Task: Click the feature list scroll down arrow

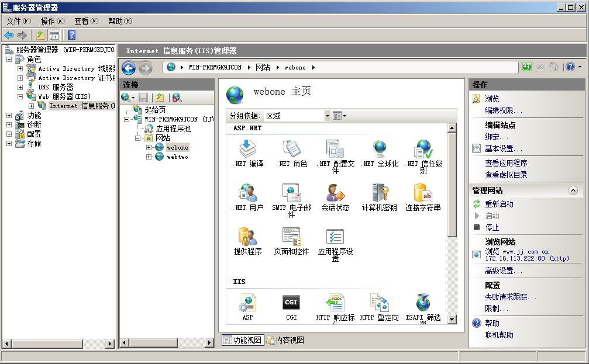Action: coord(452,320)
